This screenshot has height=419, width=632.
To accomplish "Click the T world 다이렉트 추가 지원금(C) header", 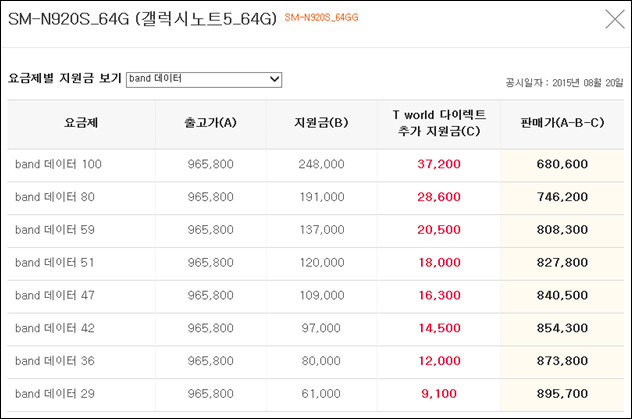I will pos(439,123).
